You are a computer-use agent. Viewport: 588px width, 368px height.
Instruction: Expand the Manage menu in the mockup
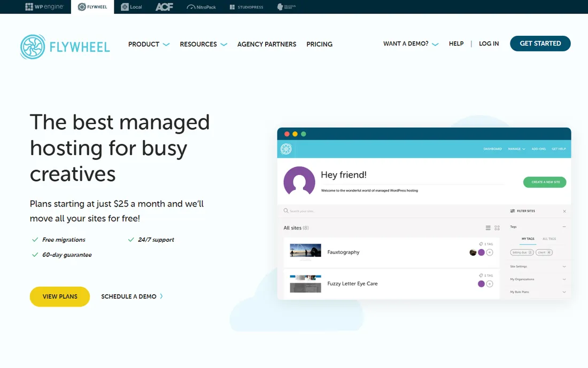(516, 149)
